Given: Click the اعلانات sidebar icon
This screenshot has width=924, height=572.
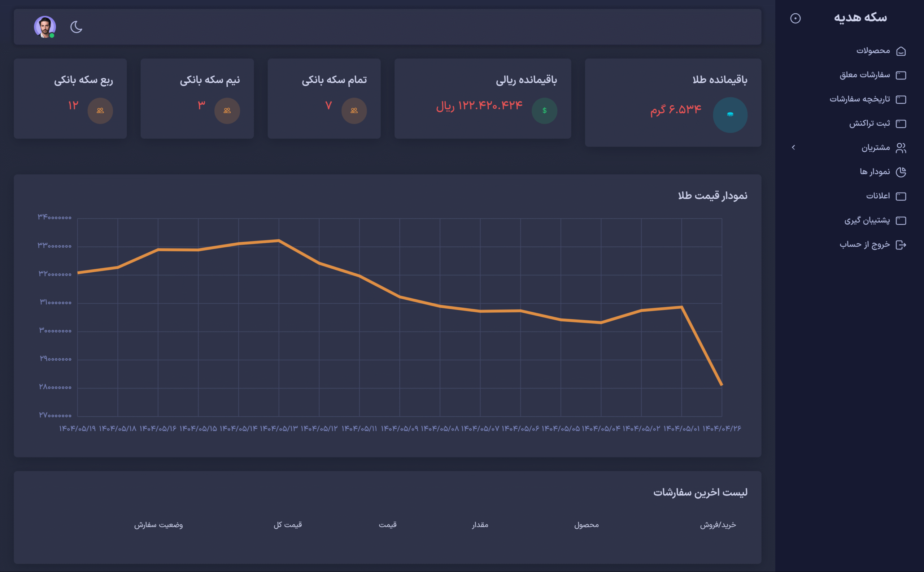Looking at the screenshot, I should 901,196.
